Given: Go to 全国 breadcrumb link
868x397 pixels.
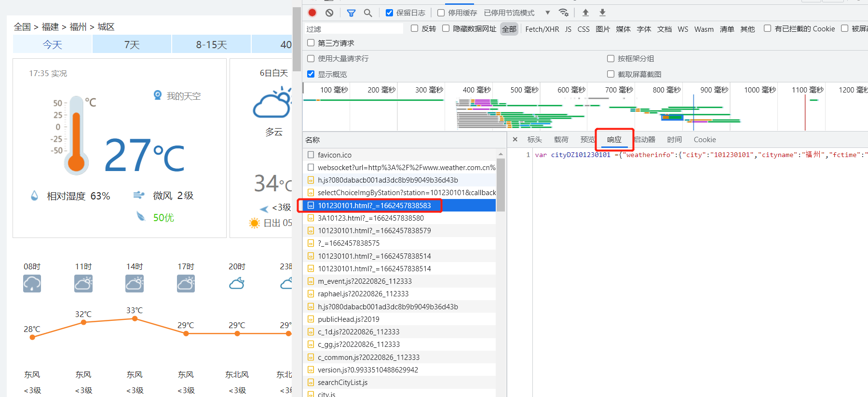Looking at the screenshot, I should [x=22, y=27].
